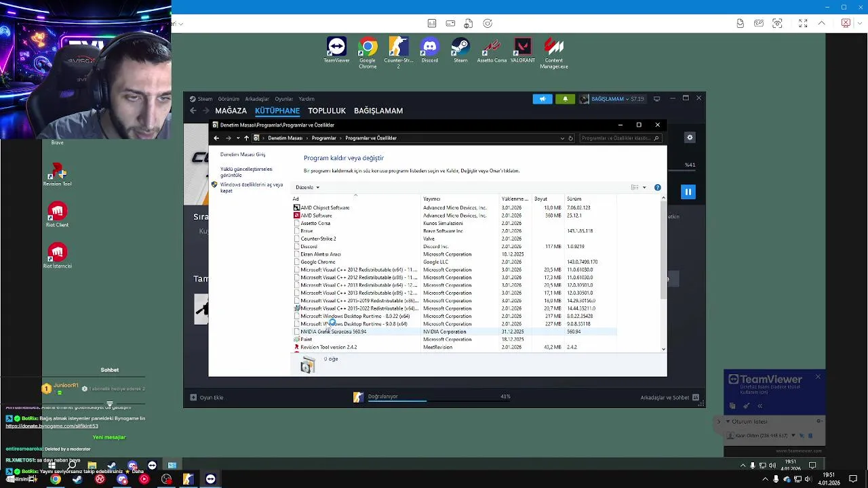Collapse the TeamViewer panel with double chevron
Viewport: 868px width, 488px height.
click(x=759, y=406)
